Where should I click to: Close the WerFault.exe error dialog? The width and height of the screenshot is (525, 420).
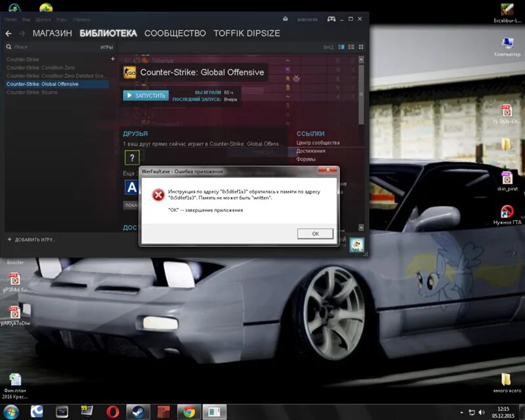click(327, 170)
